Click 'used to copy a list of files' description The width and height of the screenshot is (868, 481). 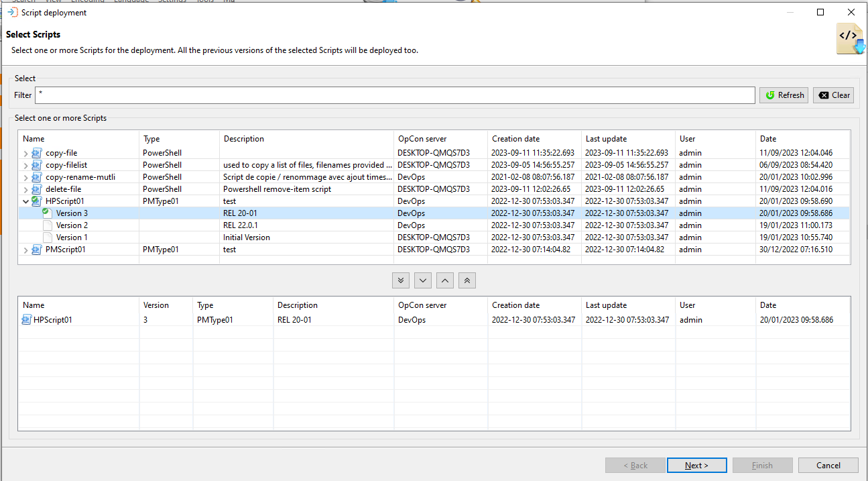point(308,165)
